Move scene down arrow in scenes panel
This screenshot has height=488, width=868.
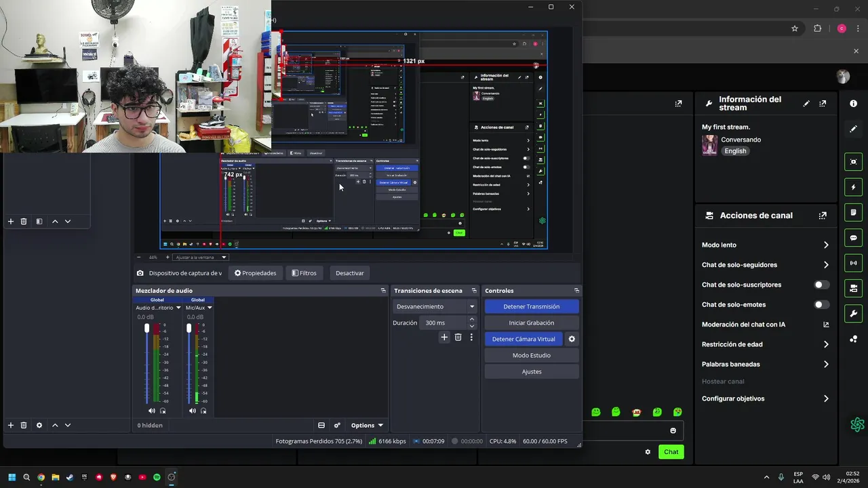tap(68, 221)
